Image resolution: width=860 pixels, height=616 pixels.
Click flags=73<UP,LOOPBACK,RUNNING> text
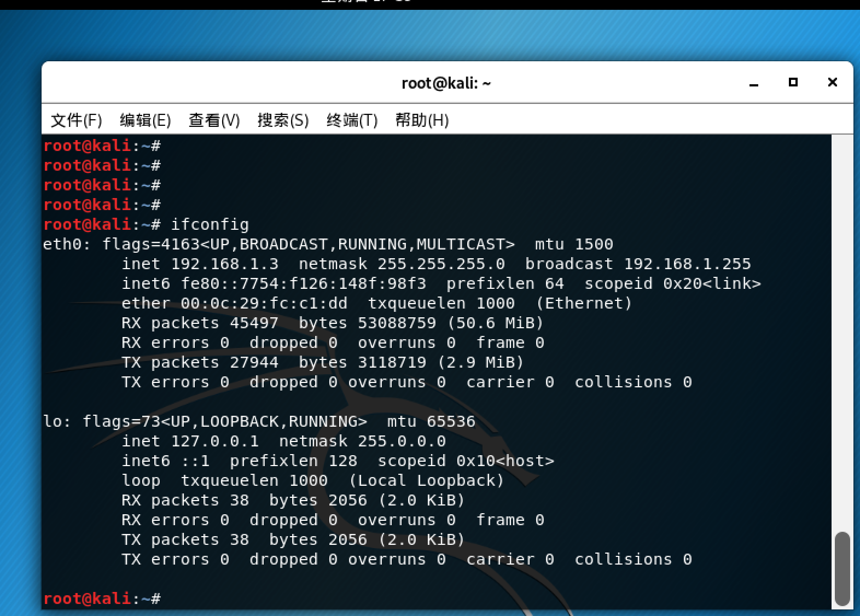point(225,421)
